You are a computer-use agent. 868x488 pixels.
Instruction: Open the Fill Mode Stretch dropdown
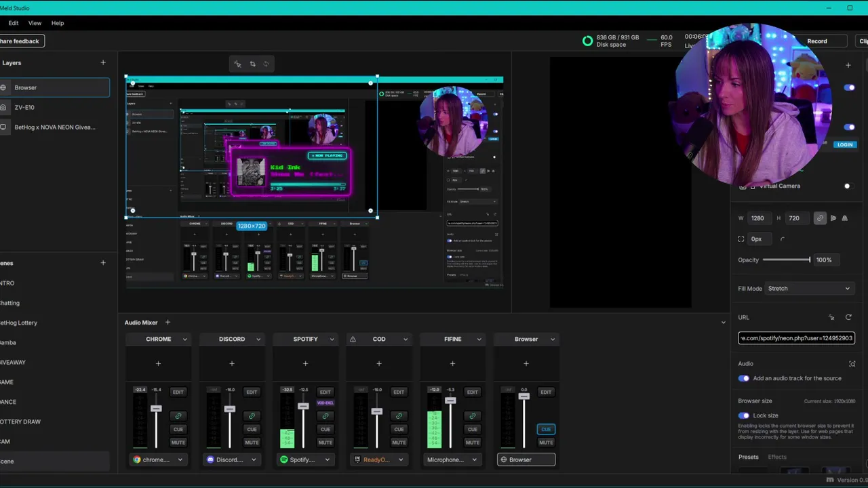tap(808, 289)
